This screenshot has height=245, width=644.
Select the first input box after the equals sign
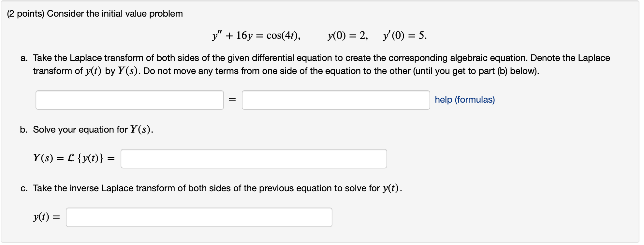(336, 100)
